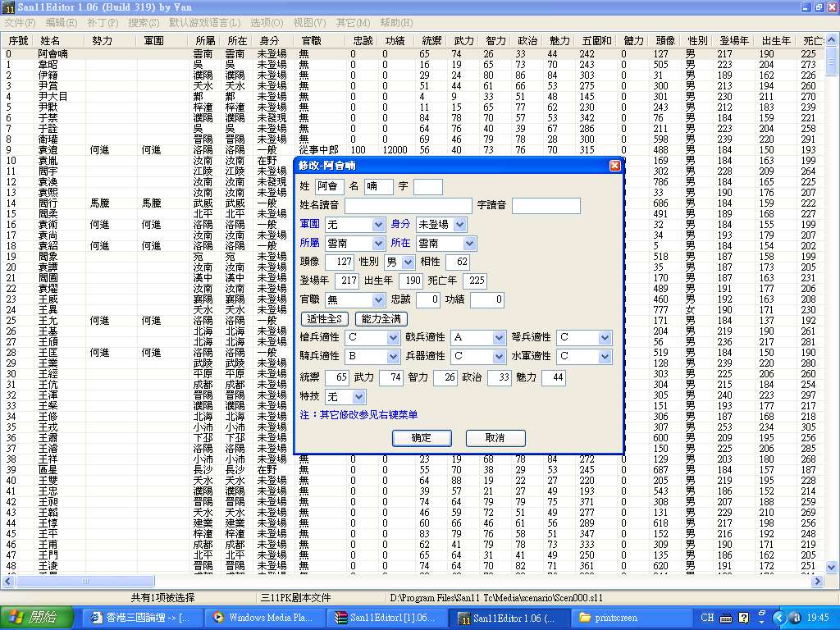Open the IME keyboard icon in tray
This screenshot has height=630, width=840.
click(726, 618)
